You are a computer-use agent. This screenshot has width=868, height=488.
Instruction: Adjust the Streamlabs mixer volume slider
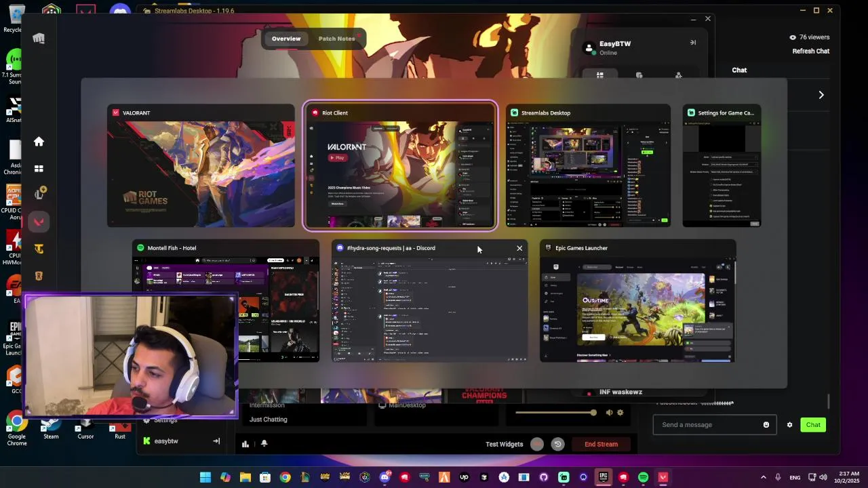click(555, 413)
